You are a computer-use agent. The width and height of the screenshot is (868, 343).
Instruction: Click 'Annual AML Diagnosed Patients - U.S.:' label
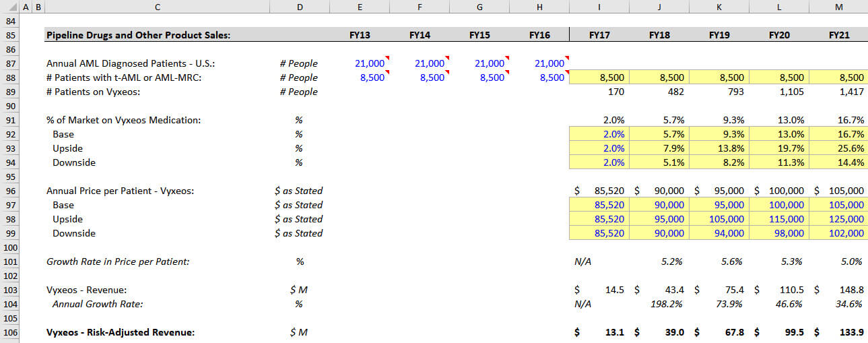click(x=131, y=63)
